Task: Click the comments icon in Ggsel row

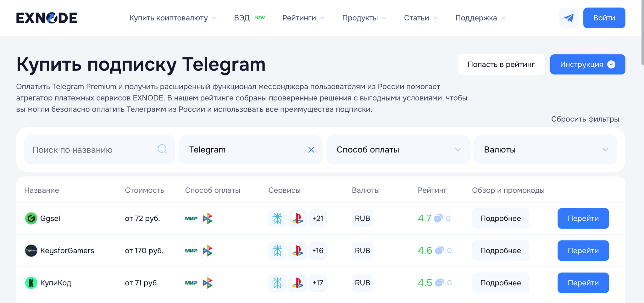Action: pyautogui.click(x=438, y=218)
